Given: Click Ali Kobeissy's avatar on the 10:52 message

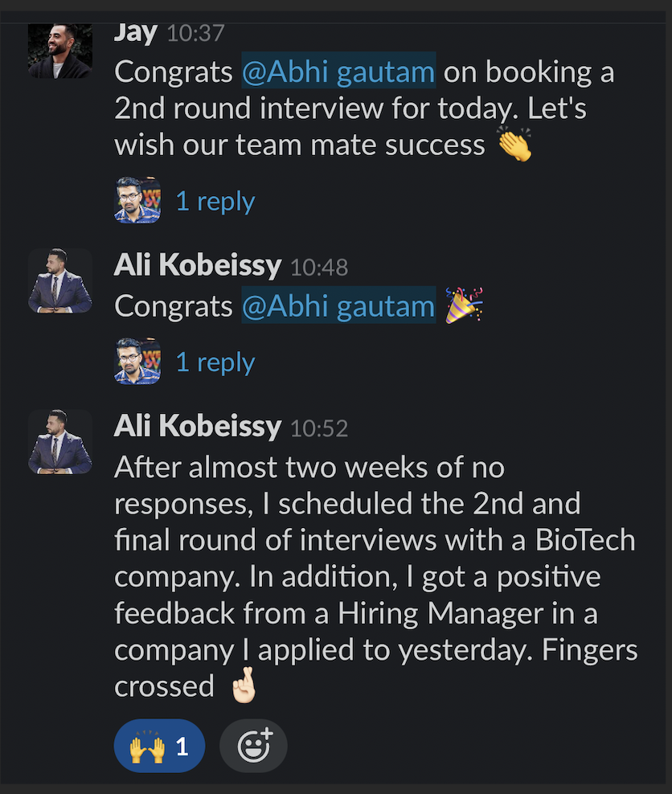Looking at the screenshot, I should pyautogui.click(x=59, y=441).
